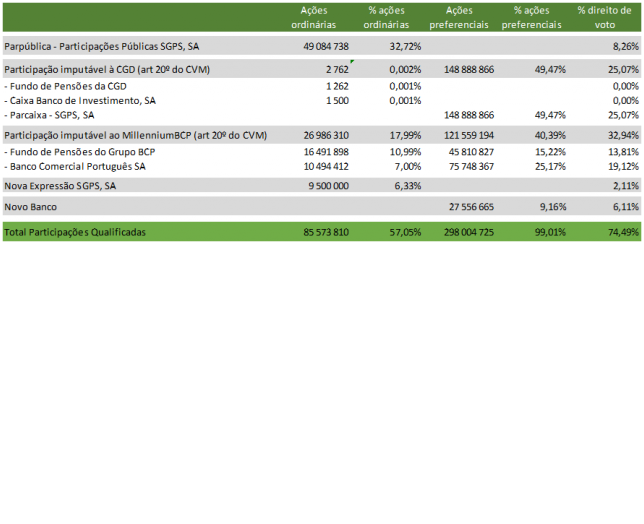
Task: Click 25,07% in the CGD participation row
Action: pyautogui.click(x=623, y=69)
